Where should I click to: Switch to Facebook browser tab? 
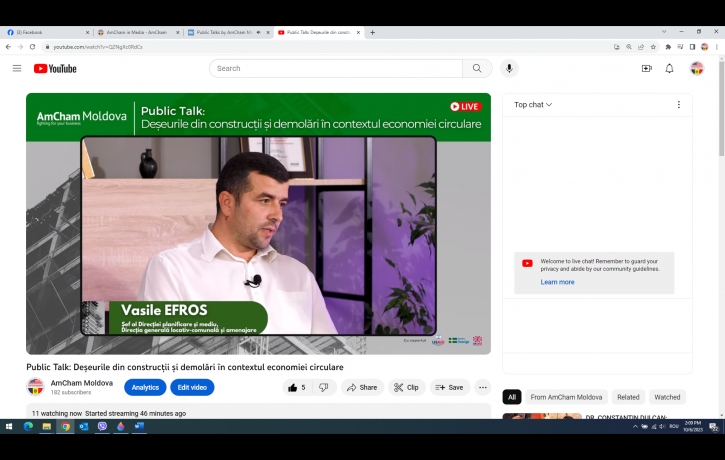(43, 32)
